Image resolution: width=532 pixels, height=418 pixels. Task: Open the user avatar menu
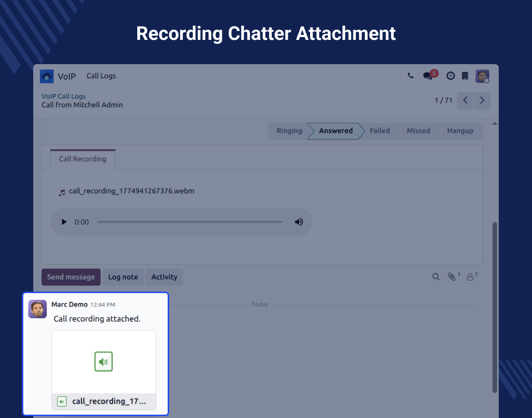pos(482,76)
